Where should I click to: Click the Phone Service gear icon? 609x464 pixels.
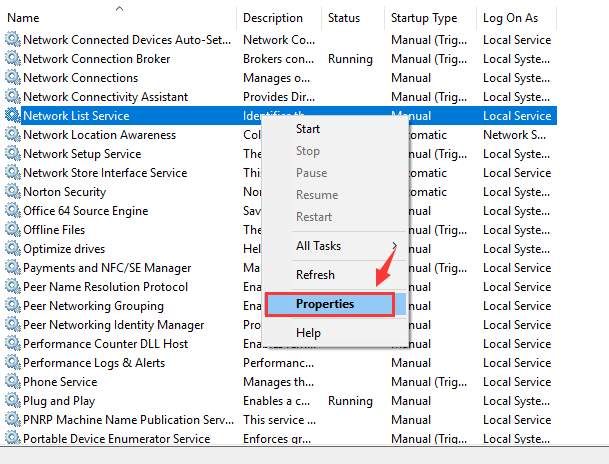coord(12,382)
